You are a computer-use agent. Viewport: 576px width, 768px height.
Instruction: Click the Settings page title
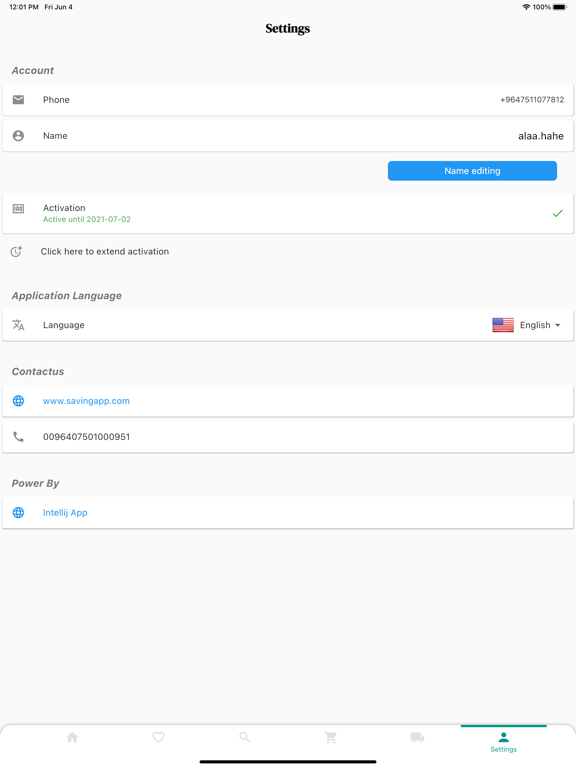pyautogui.click(x=288, y=29)
